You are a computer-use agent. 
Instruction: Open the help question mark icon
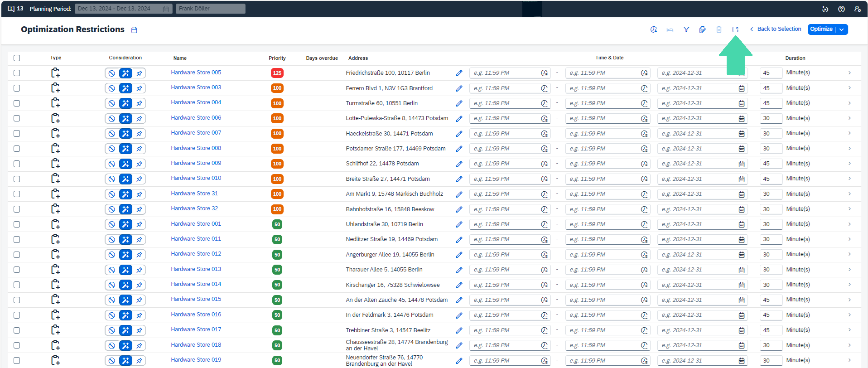[841, 9]
